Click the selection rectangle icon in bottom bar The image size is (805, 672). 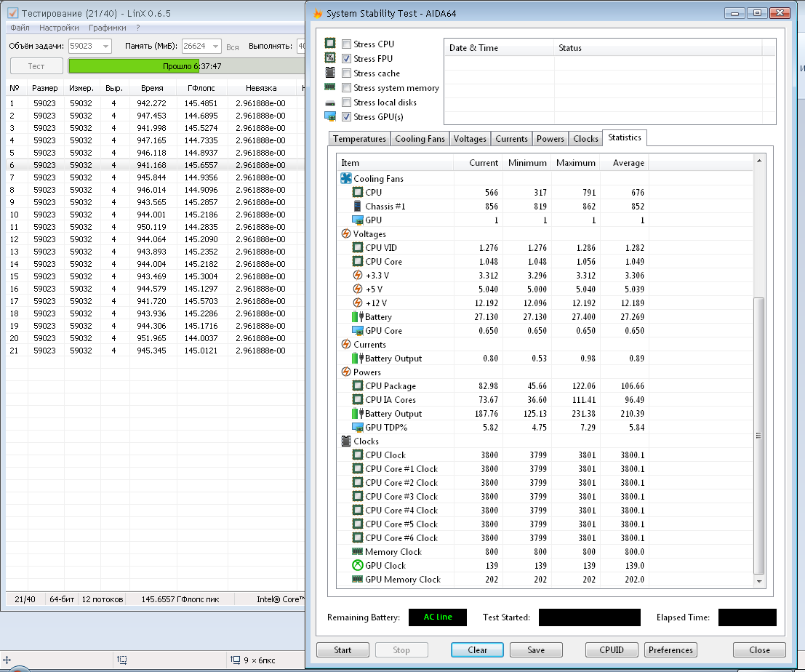122,660
